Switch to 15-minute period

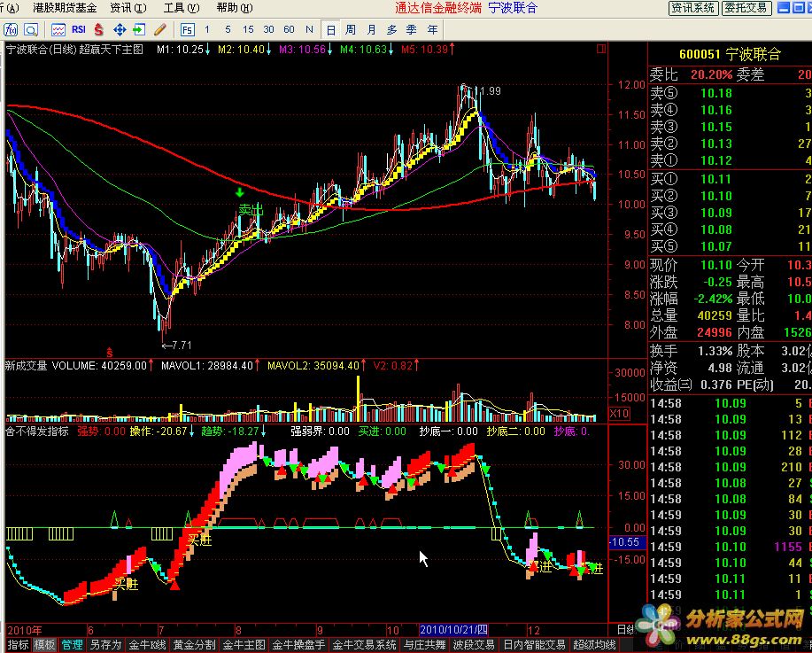(x=248, y=29)
